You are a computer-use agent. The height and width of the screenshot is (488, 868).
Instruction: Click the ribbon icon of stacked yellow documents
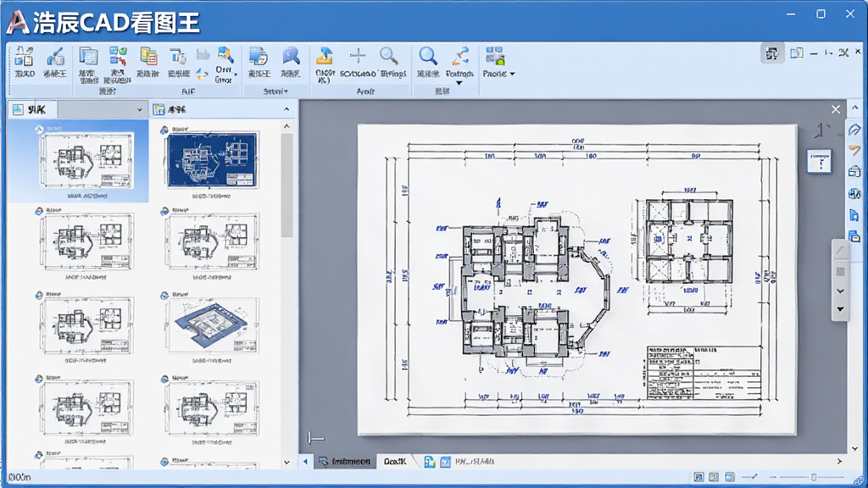pyautogui.click(x=148, y=57)
